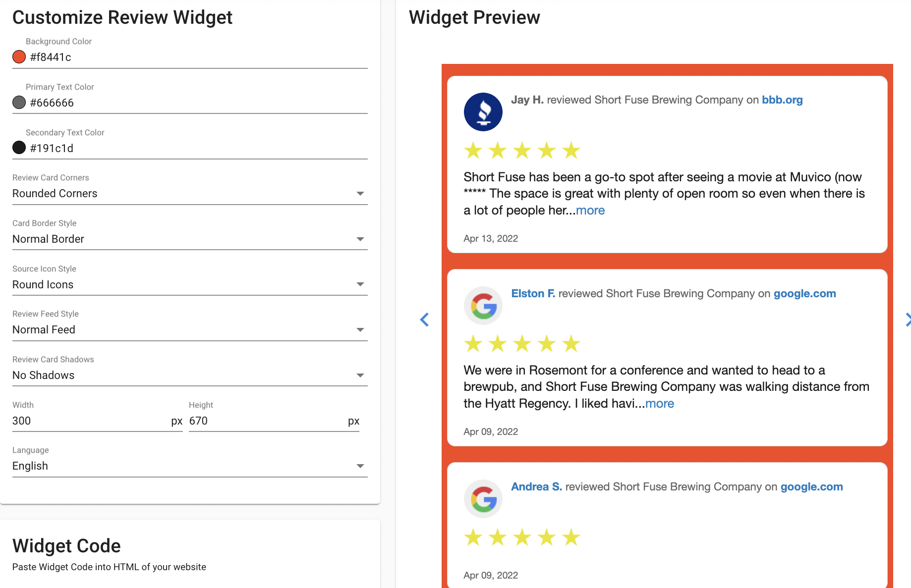Open the Primary Text Color gray swatch
911x588 pixels.
coord(19,103)
